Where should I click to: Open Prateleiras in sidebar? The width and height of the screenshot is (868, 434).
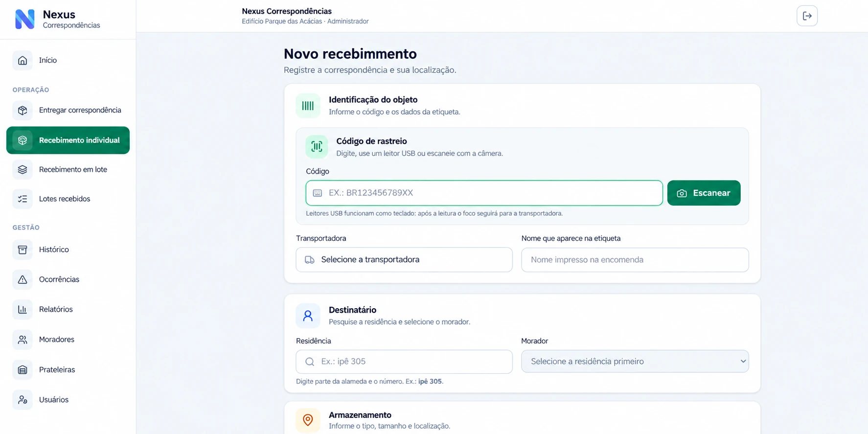68,369
